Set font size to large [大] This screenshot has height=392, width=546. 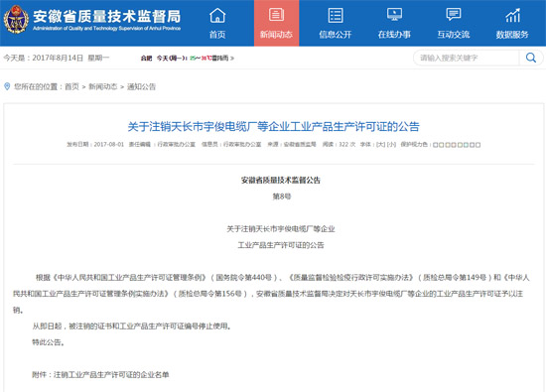pyautogui.click(x=380, y=145)
